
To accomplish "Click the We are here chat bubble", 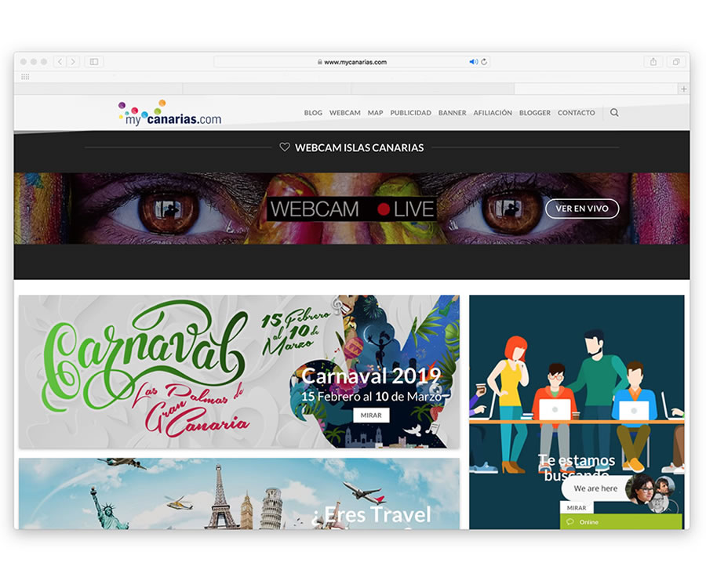I will coord(595,488).
